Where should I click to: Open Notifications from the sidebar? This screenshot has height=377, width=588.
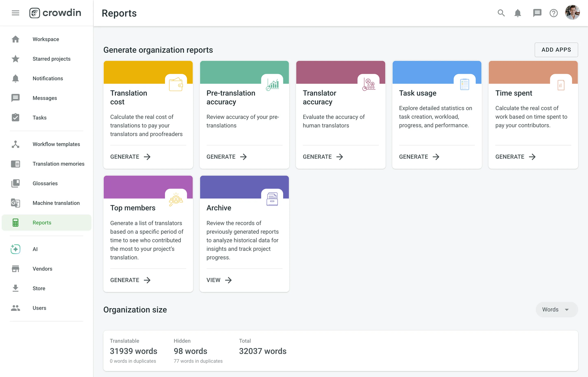(48, 78)
